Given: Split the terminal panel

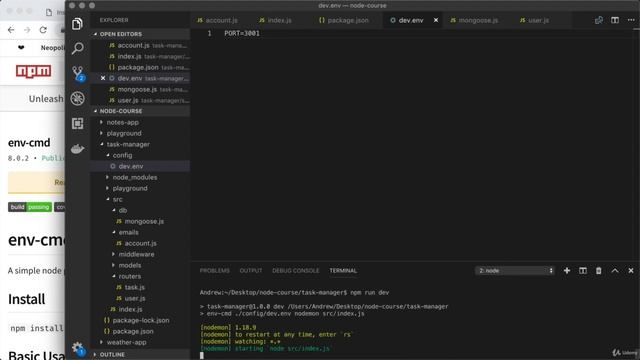Looking at the screenshot, I should coord(583,271).
